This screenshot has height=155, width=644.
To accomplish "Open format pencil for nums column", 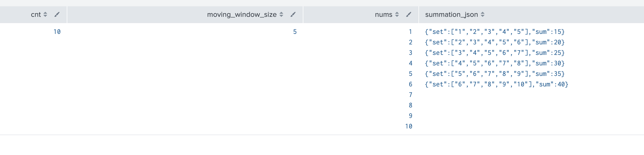I will coord(408,14).
